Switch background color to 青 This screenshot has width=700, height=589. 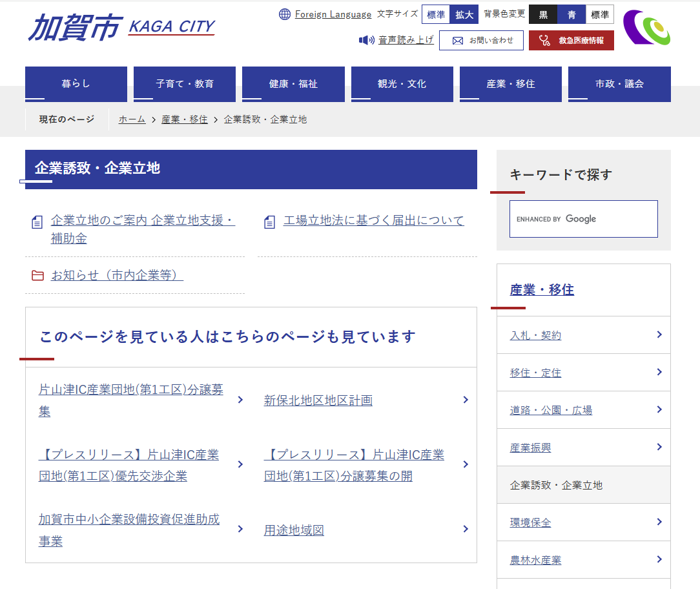(571, 14)
